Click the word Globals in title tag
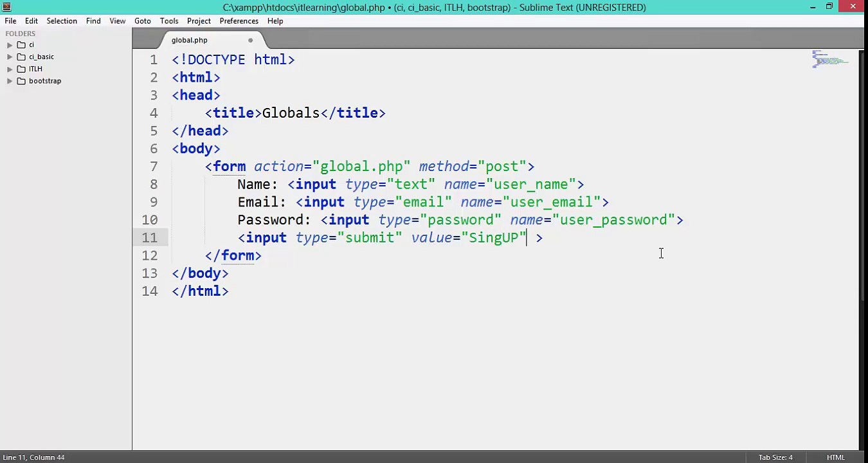Image resolution: width=868 pixels, height=463 pixels. (291, 113)
